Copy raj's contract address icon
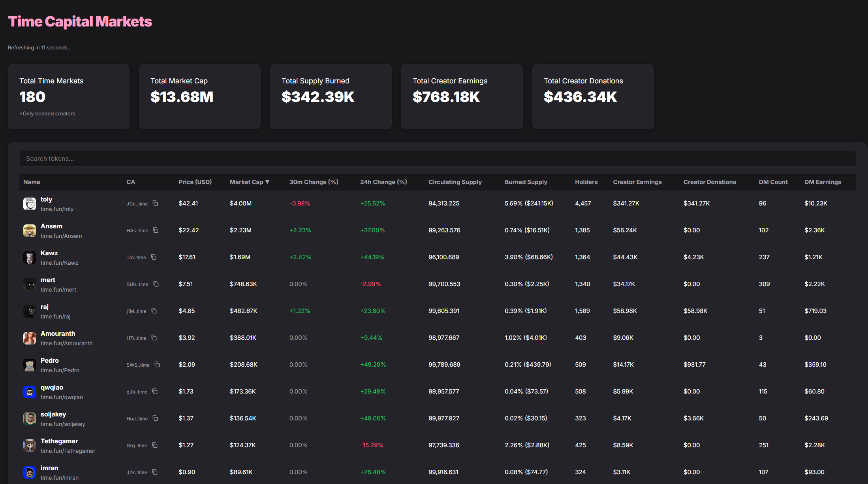The width and height of the screenshot is (868, 484). click(154, 311)
